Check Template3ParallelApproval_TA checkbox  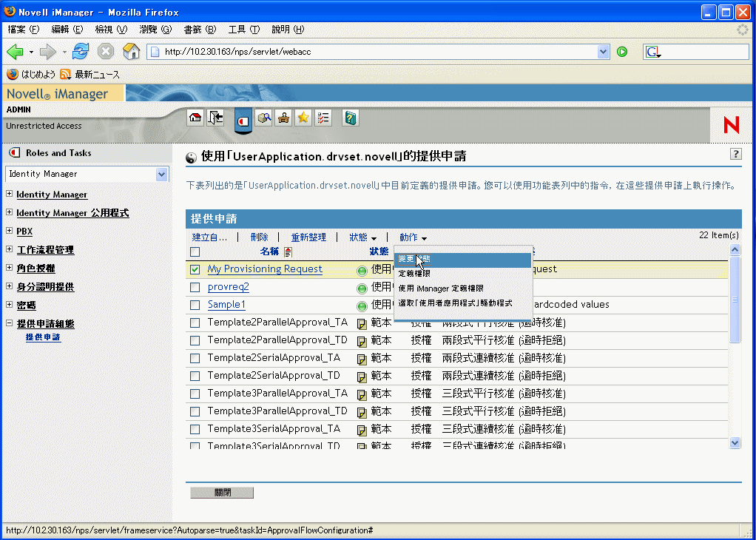(195, 394)
